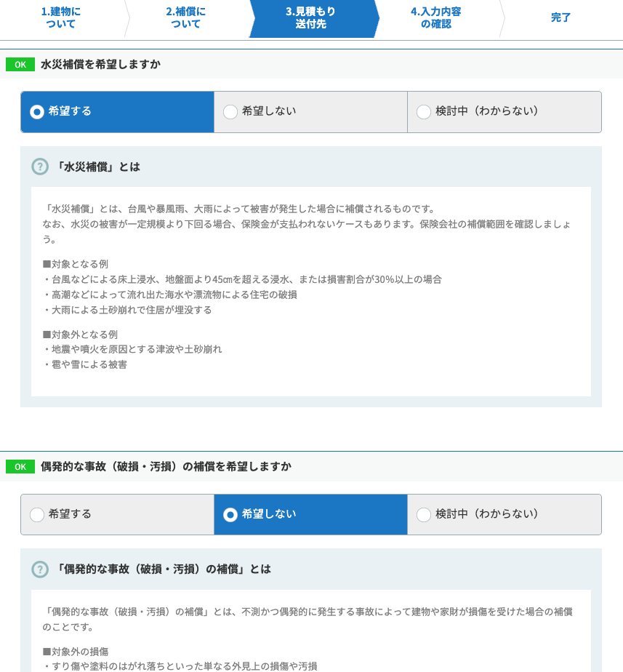Choose 希望しない for 水災補償

(310, 112)
